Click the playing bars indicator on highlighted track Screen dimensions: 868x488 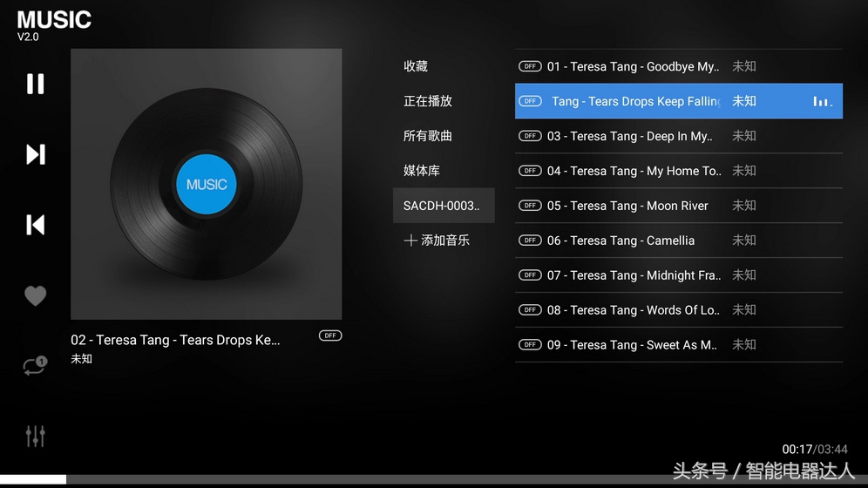[x=822, y=101]
